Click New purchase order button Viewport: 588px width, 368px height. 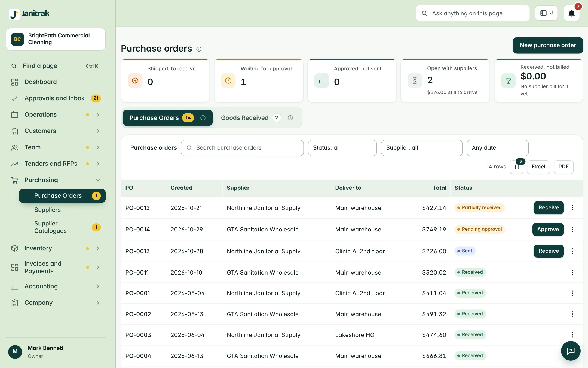point(548,45)
